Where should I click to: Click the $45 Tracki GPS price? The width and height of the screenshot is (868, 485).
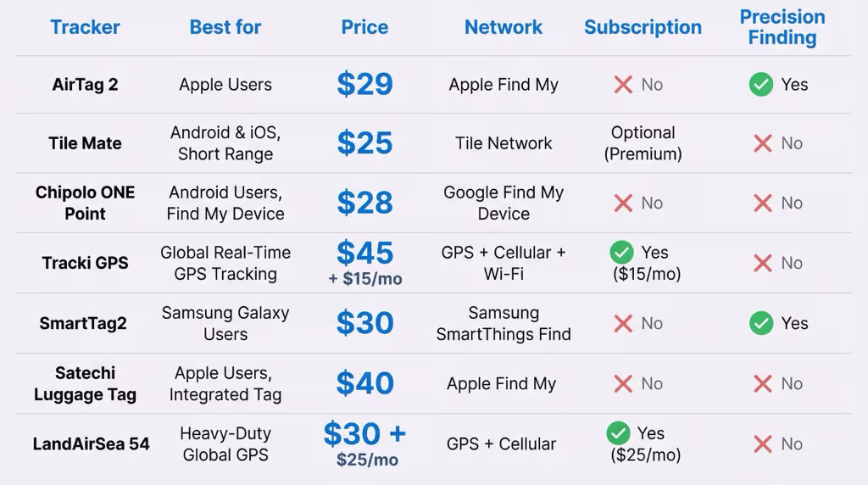pyautogui.click(x=364, y=253)
